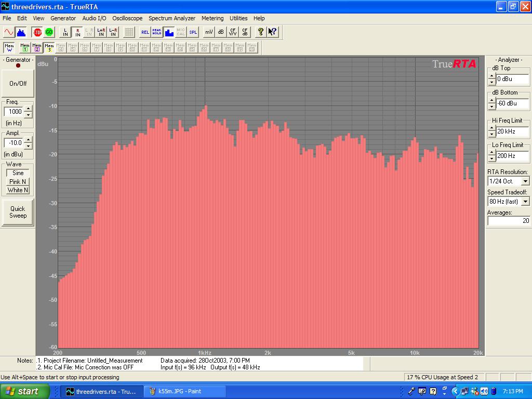Open the Spectrum Analyzer menu
The height and width of the screenshot is (399, 532).
[172, 18]
